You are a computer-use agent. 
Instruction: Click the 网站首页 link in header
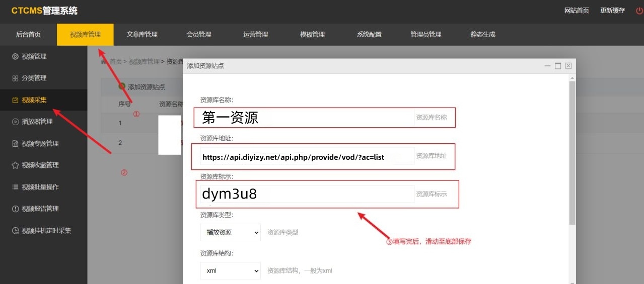(577, 11)
